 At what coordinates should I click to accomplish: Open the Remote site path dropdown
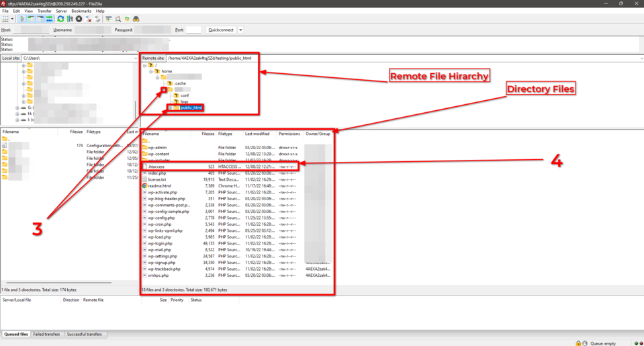[641, 58]
